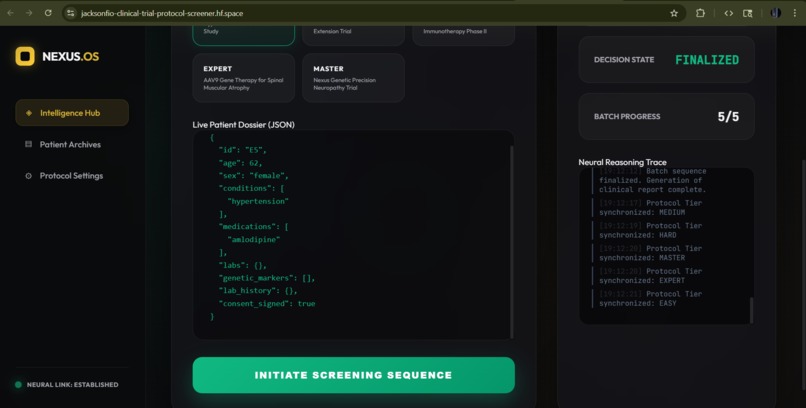Viewport: 806px width, 408px height.
Task: Open Patient Archives in the sidebar
Action: tap(72, 144)
